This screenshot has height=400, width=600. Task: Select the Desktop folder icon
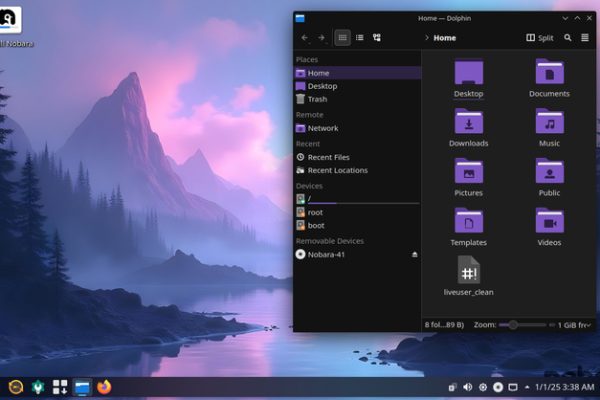pyautogui.click(x=469, y=79)
